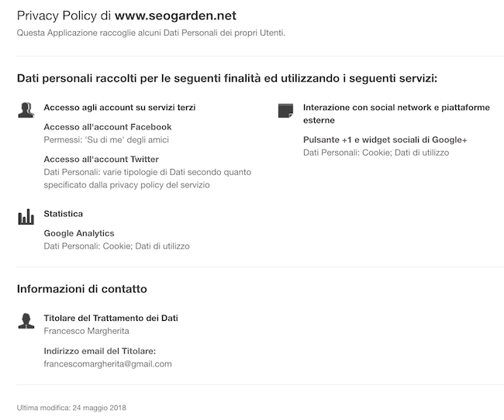Expand Accesso all'account Facebook entry
504x420 pixels.
point(108,127)
